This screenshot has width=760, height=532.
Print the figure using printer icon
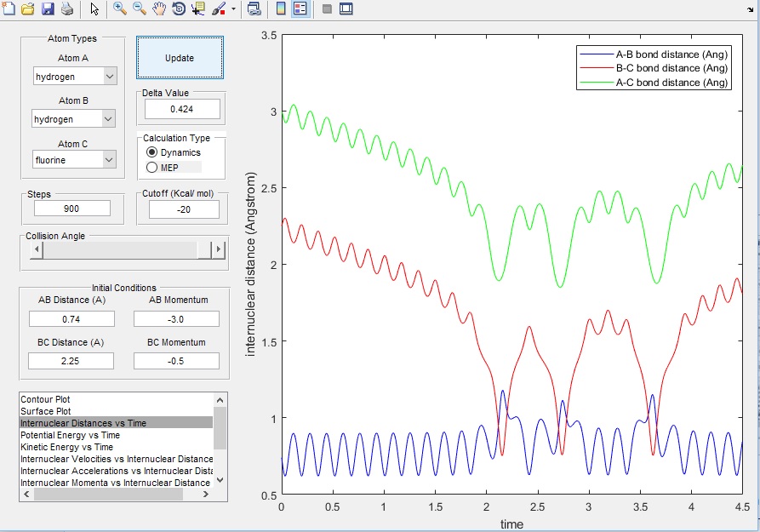[67, 9]
